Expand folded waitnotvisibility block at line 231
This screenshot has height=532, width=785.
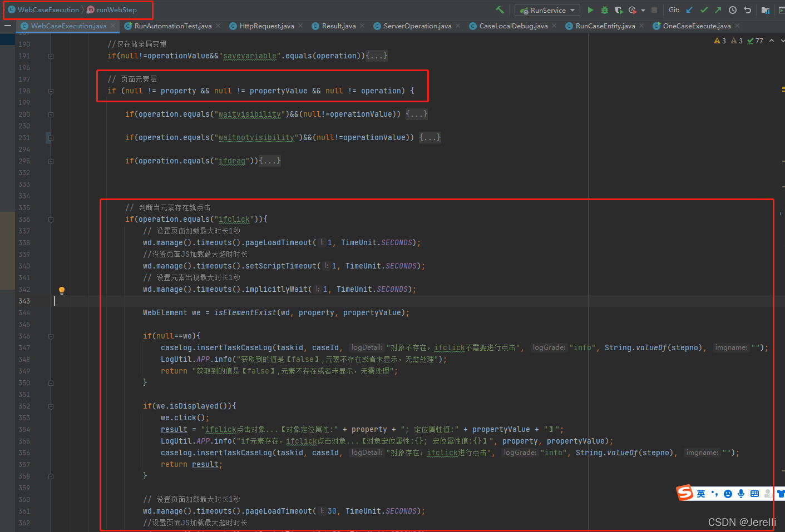point(51,138)
